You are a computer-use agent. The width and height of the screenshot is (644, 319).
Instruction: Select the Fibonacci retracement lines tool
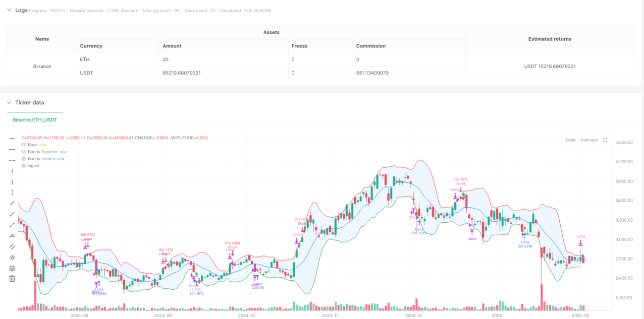[x=12, y=268]
